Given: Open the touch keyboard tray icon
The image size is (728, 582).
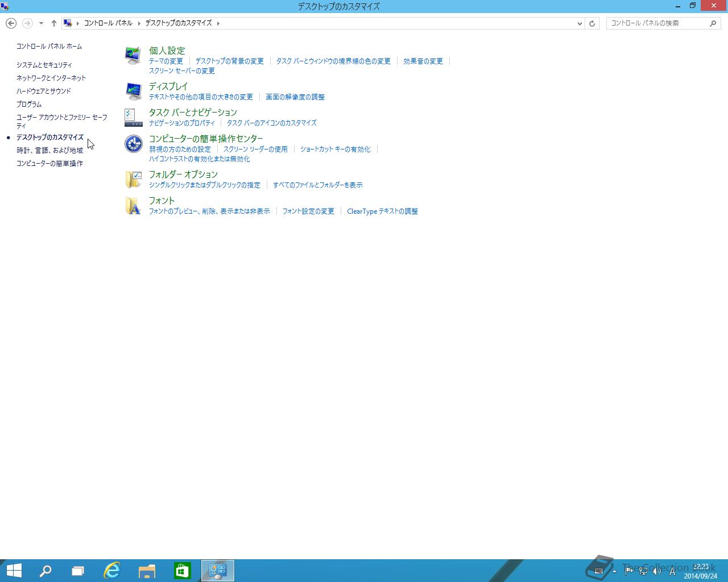Looking at the screenshot, I should (x=599, y=571).
